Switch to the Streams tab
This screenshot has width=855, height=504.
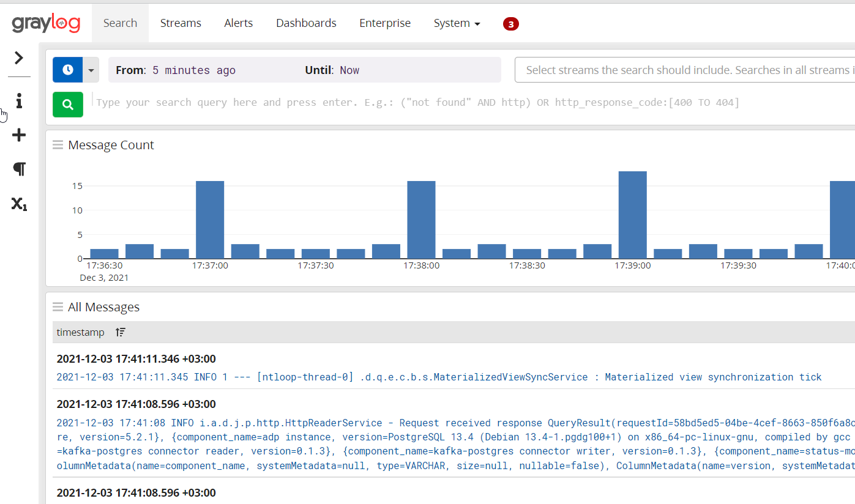pos(181,23)
